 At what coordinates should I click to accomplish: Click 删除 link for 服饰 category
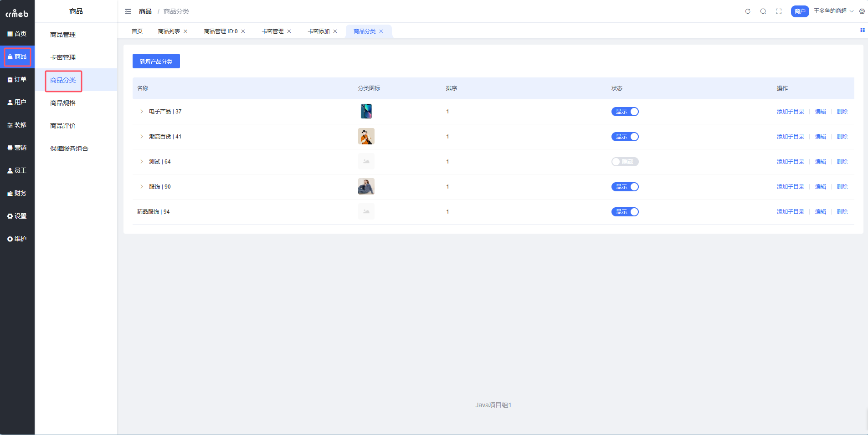(x=842, y=187)
